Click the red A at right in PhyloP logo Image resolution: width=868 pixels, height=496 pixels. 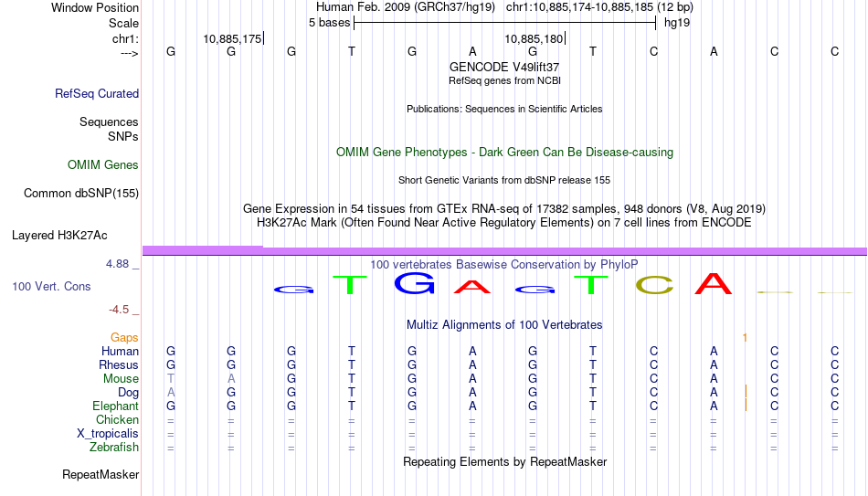click(x=714, y=284)
